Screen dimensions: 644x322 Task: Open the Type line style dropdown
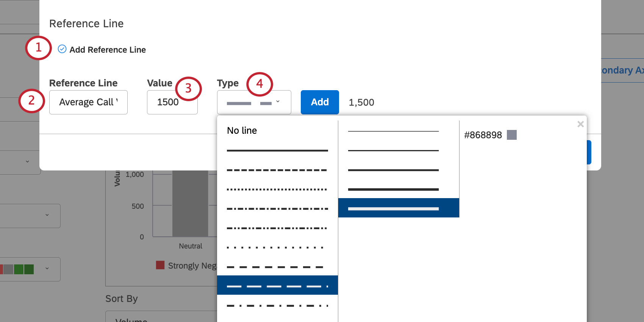coord(254,102)
